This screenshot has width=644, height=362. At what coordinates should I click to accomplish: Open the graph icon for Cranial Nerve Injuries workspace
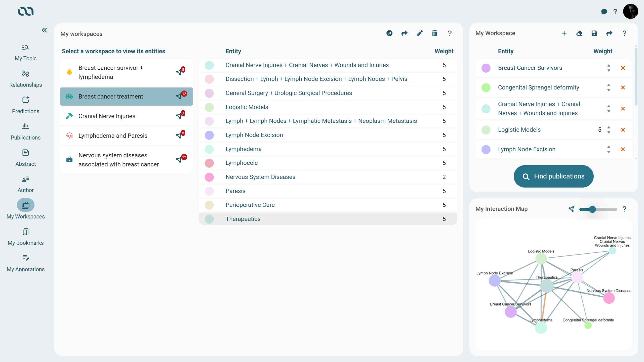tap(179, 116)
